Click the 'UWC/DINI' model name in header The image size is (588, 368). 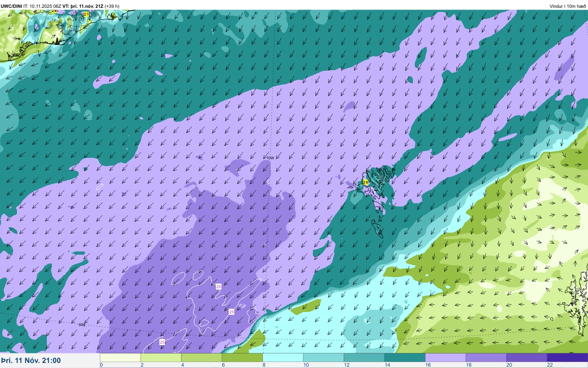11,6
